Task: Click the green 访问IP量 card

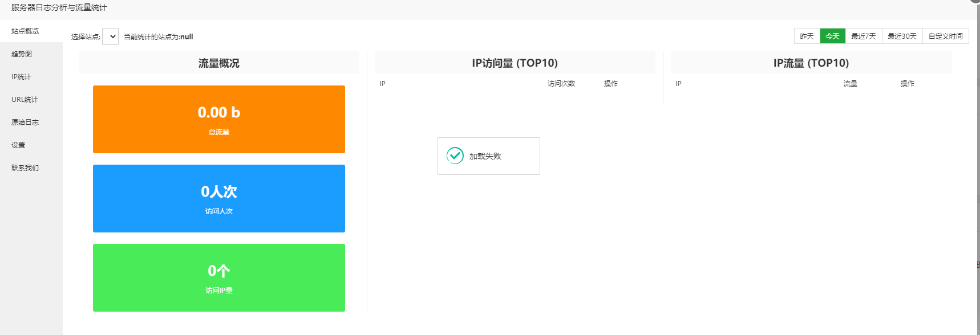Action: pos(219,277)
